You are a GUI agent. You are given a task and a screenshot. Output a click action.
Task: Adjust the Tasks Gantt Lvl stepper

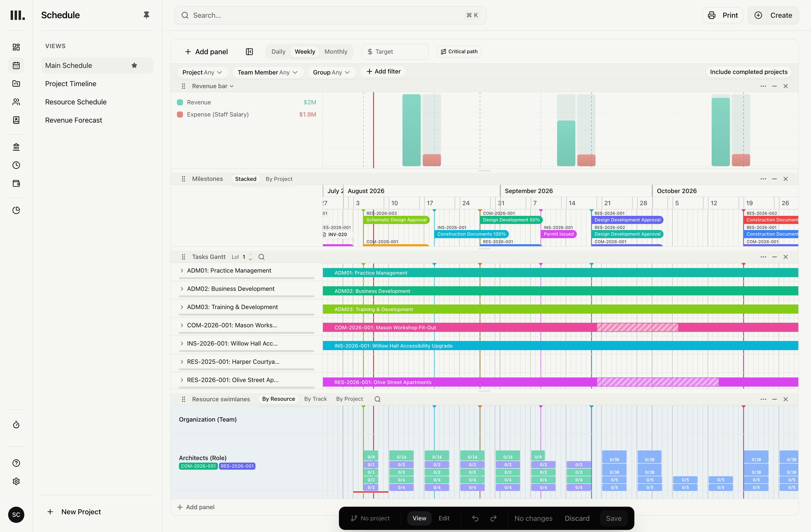[250, 257]
